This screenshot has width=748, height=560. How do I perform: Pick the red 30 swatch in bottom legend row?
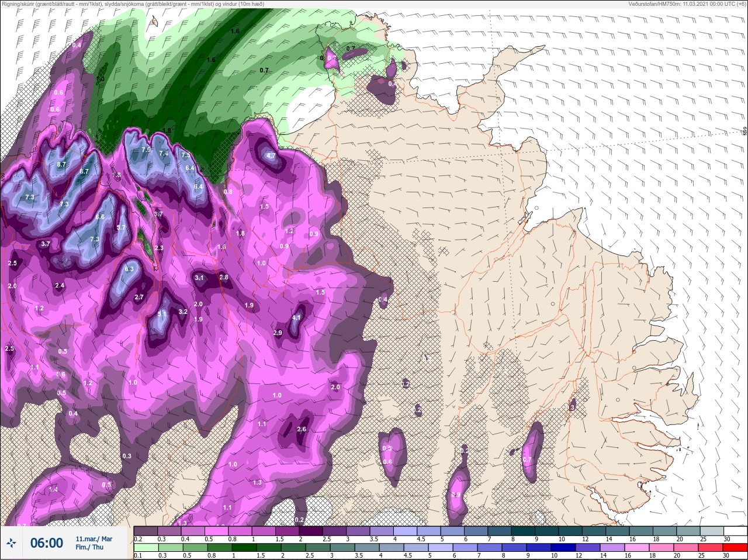click(x=735, y=548)
